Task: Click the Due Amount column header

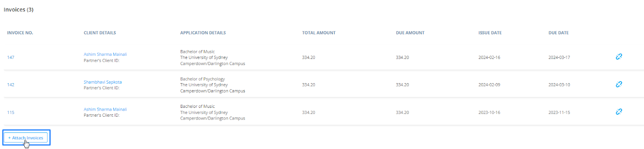Action: (410, 33)
